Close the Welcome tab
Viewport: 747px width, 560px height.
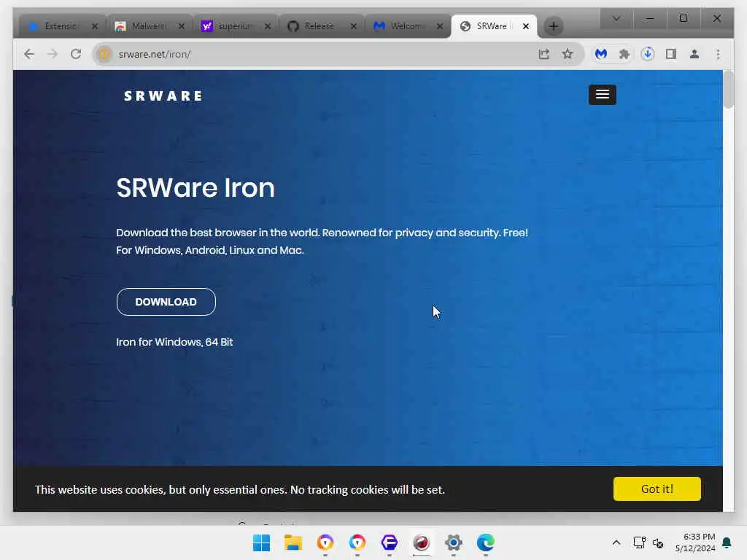pyautogui.click(x=440, y=26)
